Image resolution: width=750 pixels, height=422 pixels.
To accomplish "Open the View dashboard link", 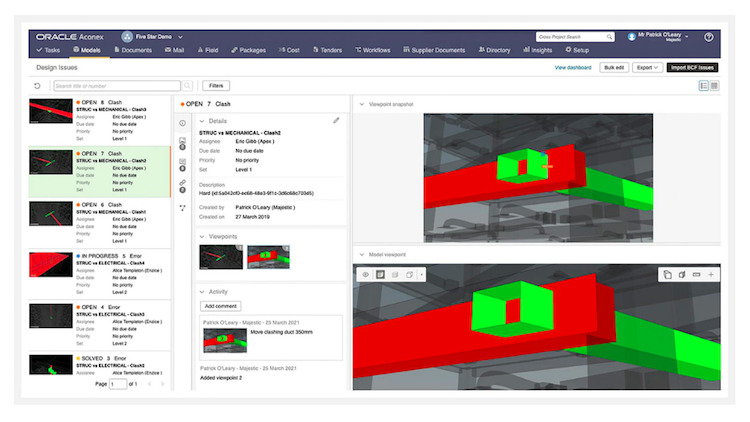I will coord(572,68).
